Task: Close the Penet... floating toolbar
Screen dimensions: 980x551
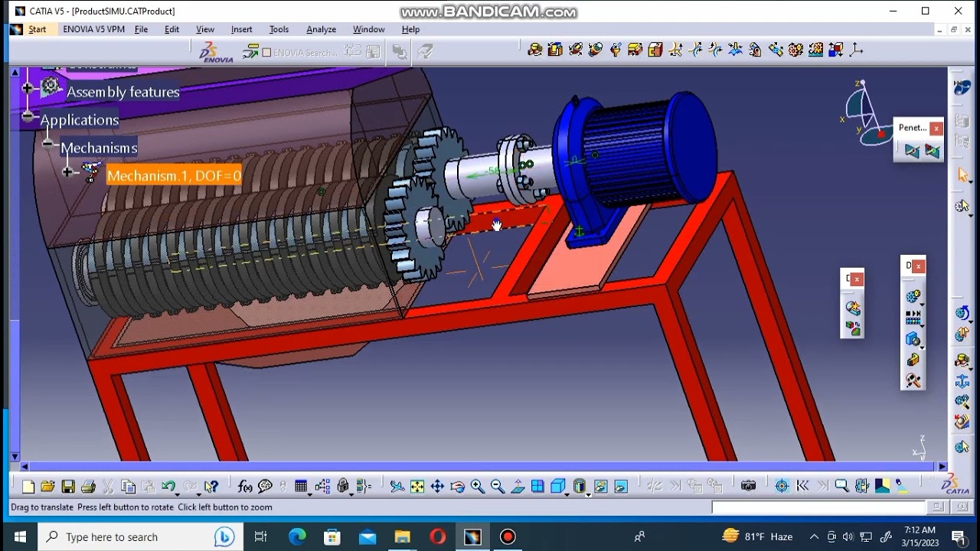Action: (x=936, y=129)
